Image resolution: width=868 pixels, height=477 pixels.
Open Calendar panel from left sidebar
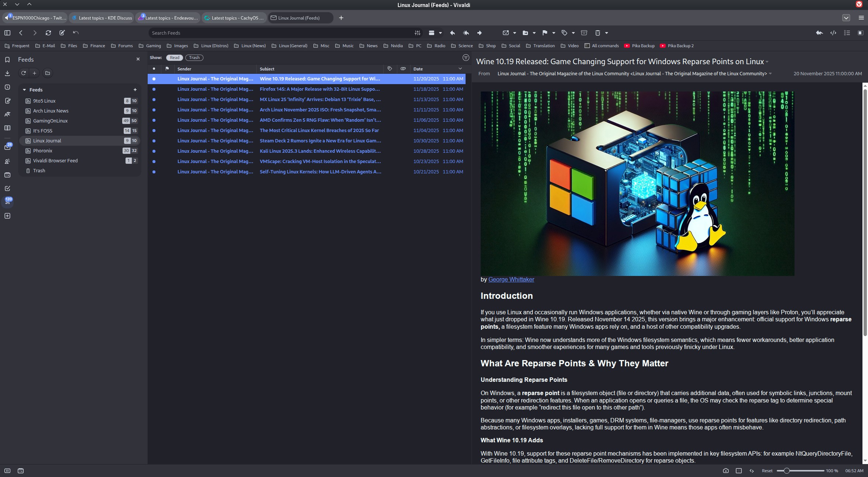pos(7,175)
